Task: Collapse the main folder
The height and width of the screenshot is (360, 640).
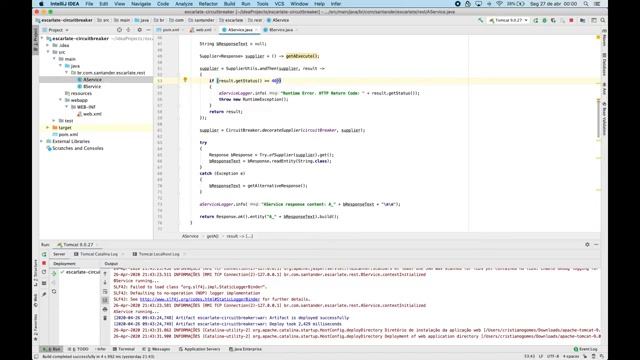Action: 54,59
